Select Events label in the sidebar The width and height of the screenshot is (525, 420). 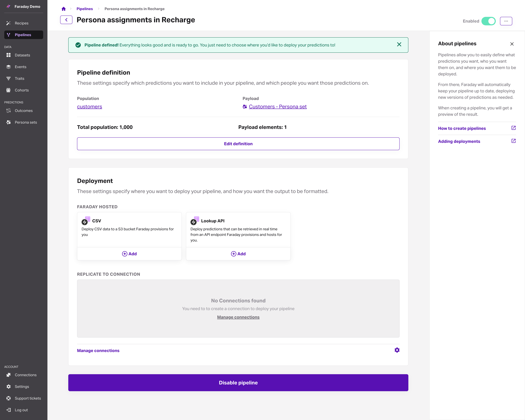tap(20, 67)
